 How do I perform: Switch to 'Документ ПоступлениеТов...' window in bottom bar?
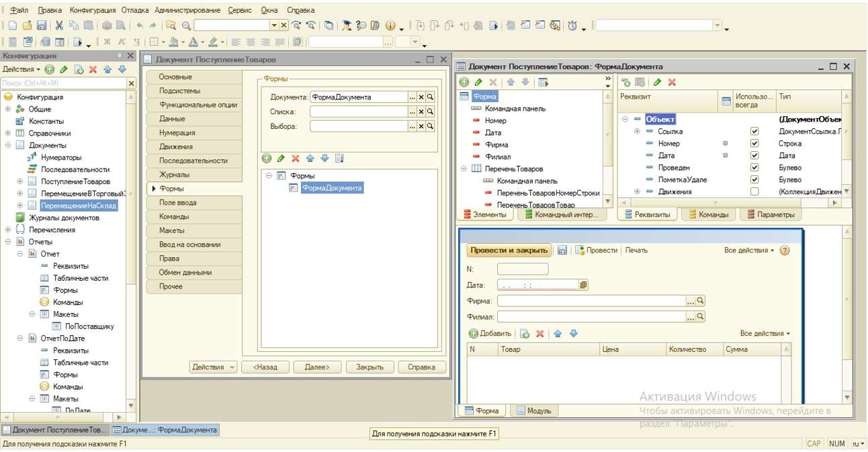click(54, 430)
